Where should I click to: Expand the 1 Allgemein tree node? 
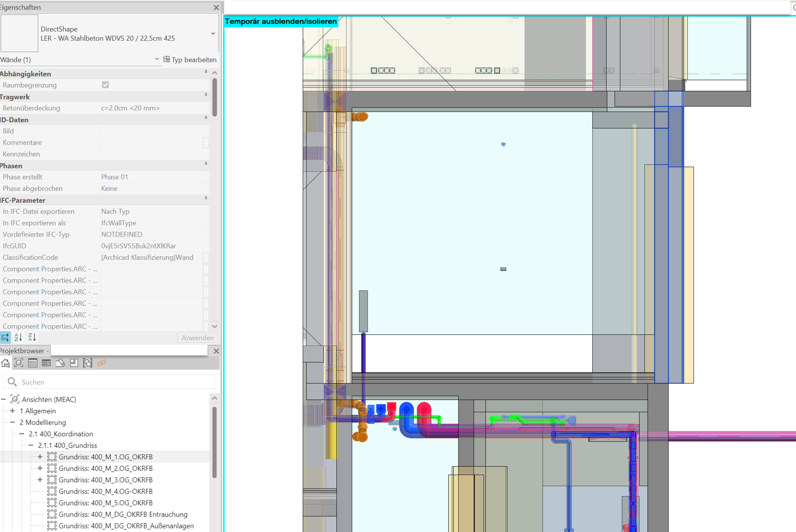point(13,411)
